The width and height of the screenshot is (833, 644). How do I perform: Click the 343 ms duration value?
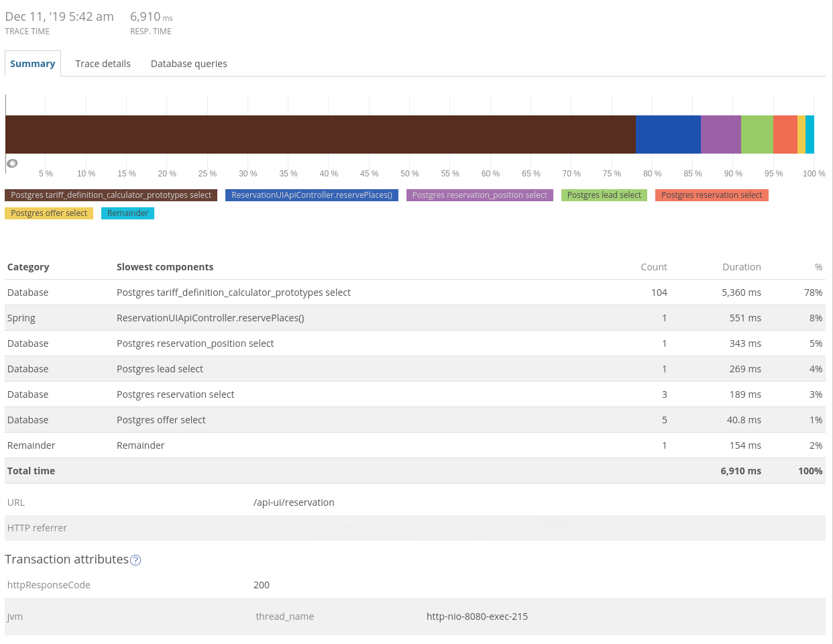[745, 343]
